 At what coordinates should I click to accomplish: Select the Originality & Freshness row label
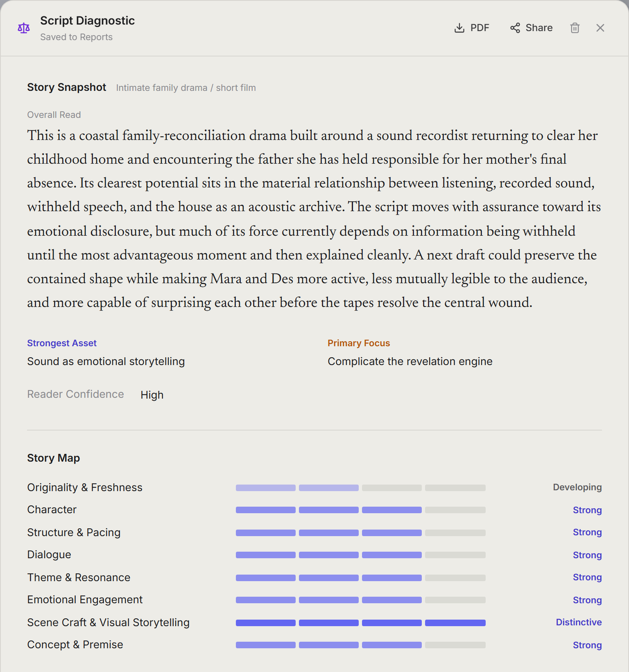85,487
